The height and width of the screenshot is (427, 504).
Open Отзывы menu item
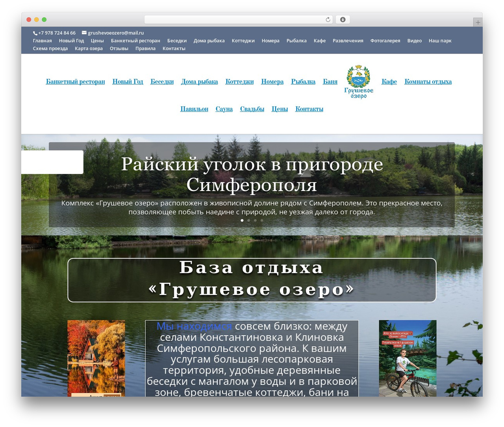119,48
